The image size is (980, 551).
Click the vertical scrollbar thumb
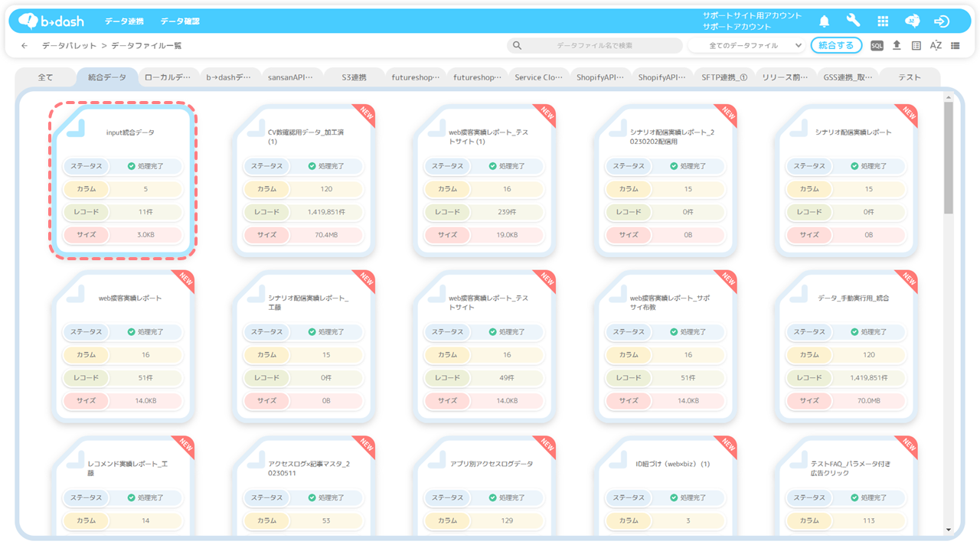949,157
